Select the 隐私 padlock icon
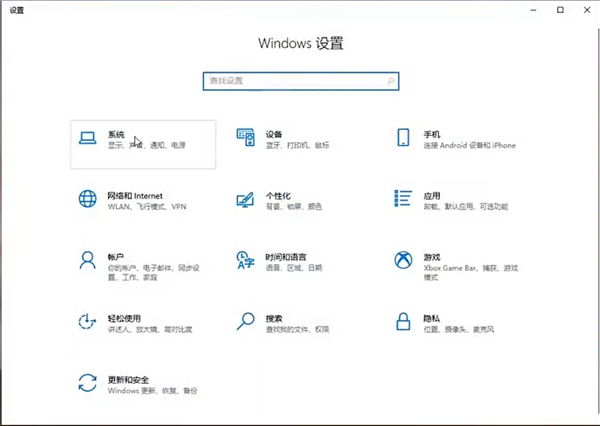Viewport: 600px width, 426px height. point(403,321)
